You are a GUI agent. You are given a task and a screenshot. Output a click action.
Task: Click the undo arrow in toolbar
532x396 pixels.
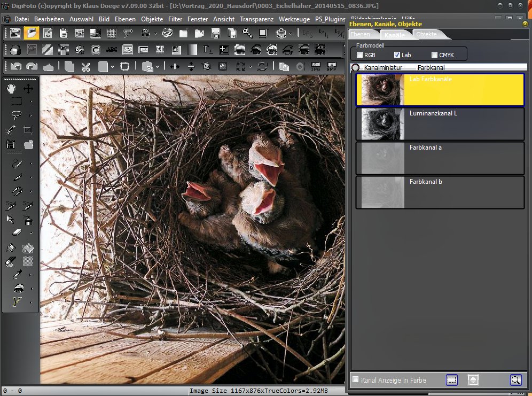(15, 67)
